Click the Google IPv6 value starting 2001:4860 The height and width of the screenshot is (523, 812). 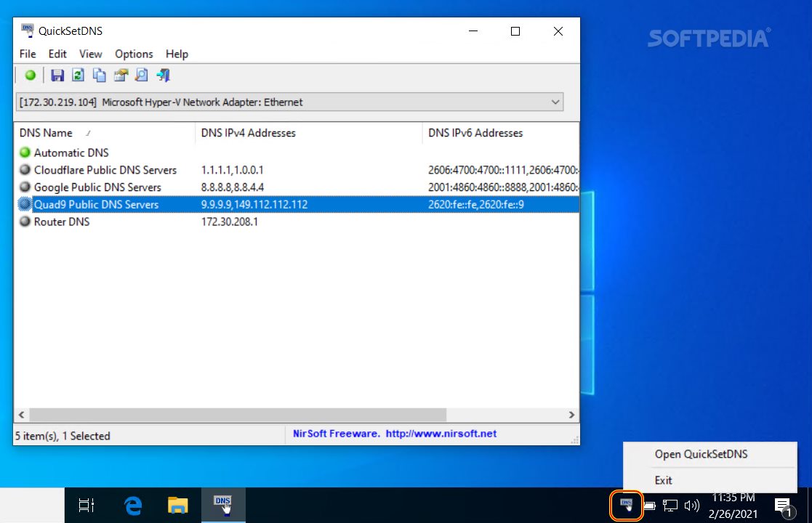pos(503,187)
